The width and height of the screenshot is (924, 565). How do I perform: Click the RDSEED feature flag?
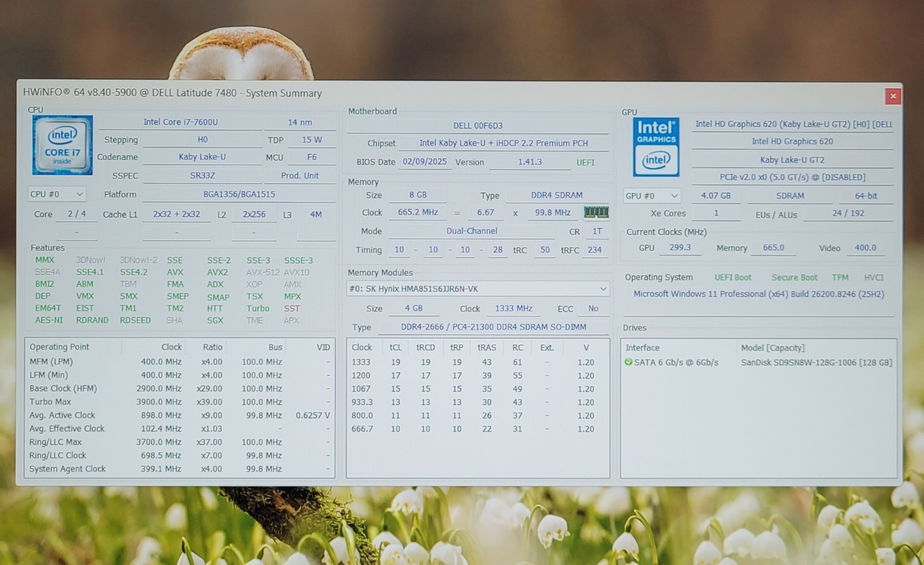[135, 320]
